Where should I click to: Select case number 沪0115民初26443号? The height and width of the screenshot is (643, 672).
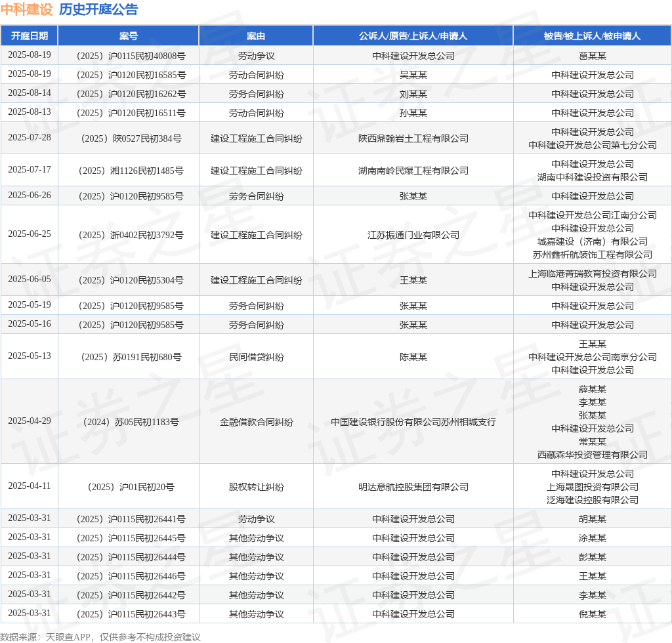(131, 614)
